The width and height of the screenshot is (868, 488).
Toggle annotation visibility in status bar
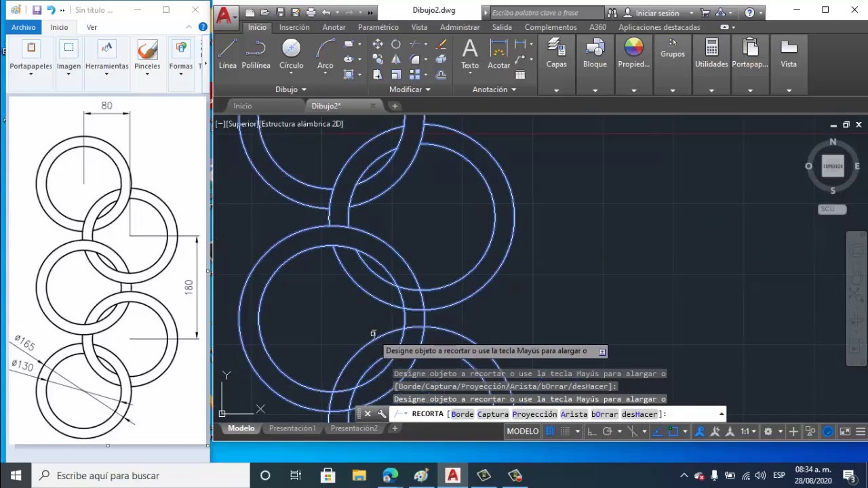(x=699, y=431)
